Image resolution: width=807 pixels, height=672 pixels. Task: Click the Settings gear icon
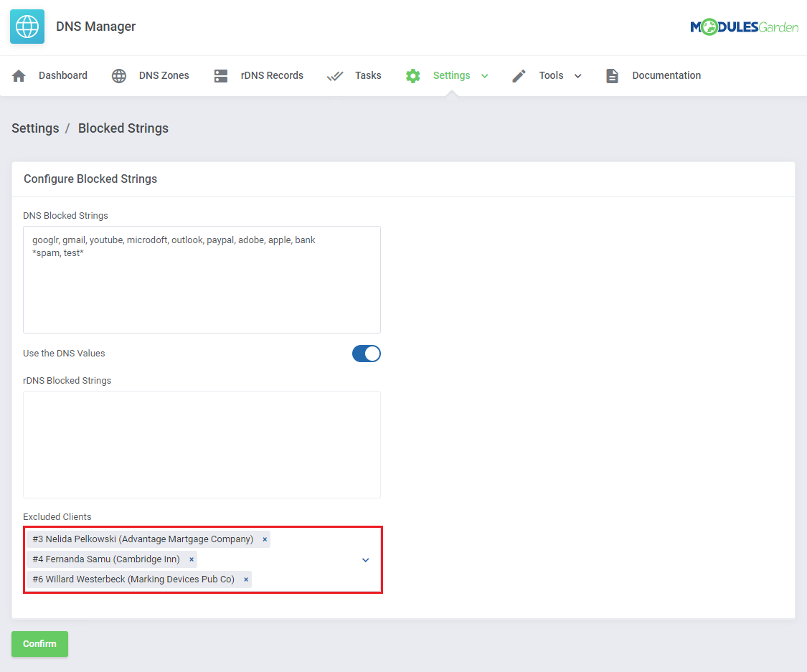412,75
